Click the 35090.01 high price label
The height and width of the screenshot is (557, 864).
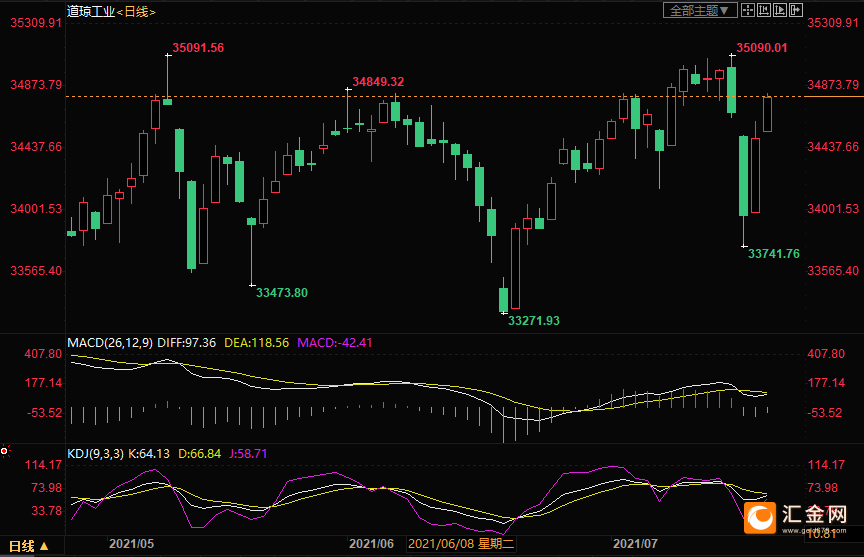click(762, 48)
